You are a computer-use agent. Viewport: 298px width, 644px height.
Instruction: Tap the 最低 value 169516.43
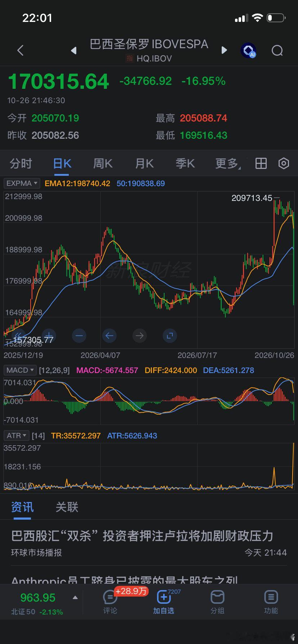coord(203,135)
